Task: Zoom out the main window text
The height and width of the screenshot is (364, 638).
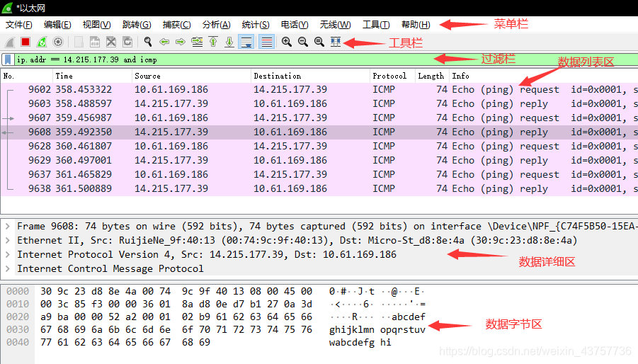Action: [x=303, y=42]
